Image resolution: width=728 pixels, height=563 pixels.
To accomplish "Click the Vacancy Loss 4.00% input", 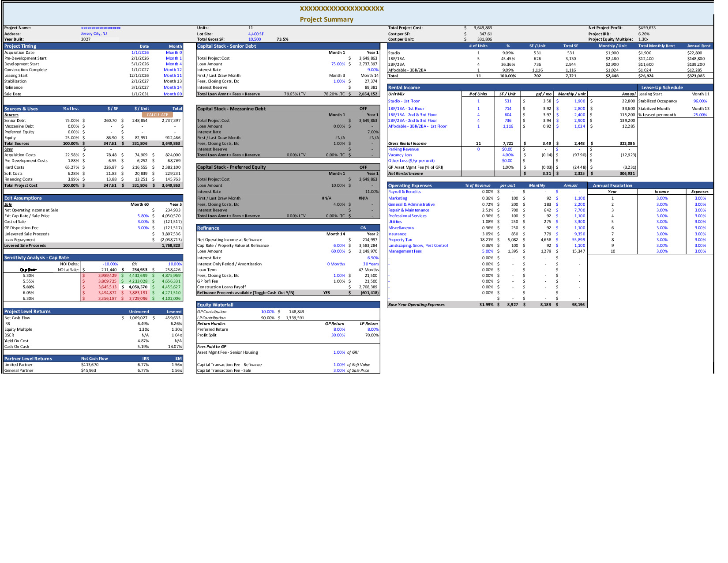I will tap(508, 155).
